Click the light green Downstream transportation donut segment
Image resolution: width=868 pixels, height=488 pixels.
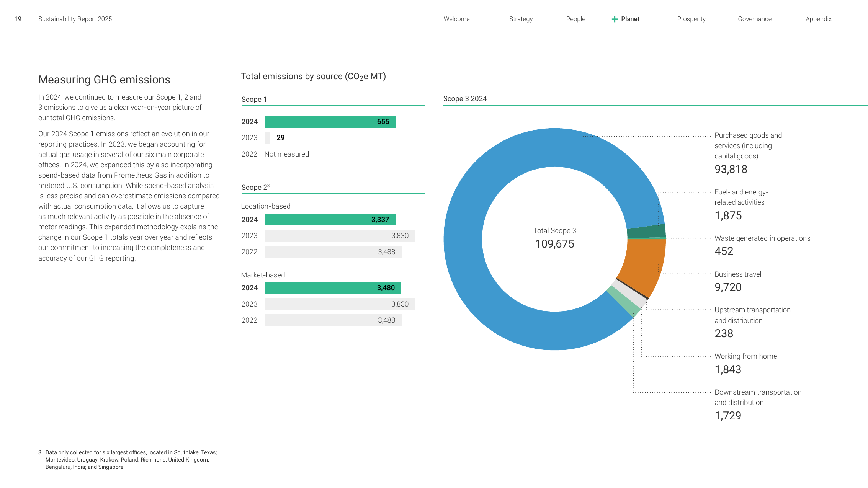[623, 302]
